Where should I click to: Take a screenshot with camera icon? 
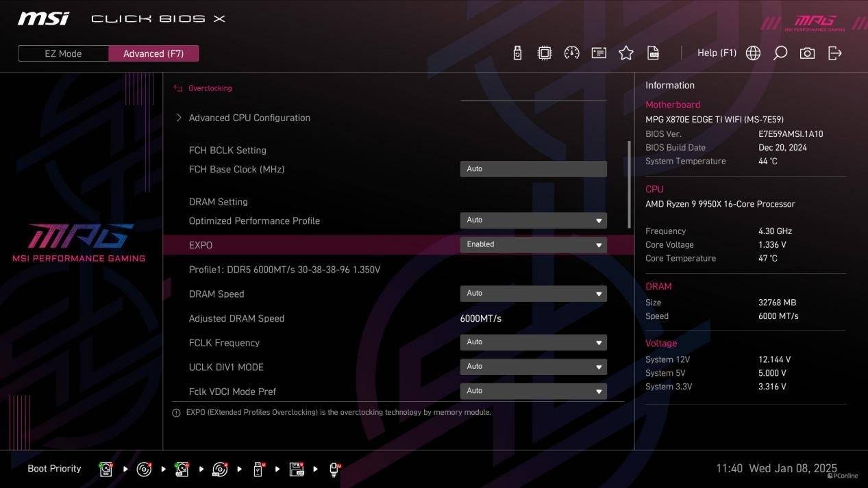pos(808,53)
